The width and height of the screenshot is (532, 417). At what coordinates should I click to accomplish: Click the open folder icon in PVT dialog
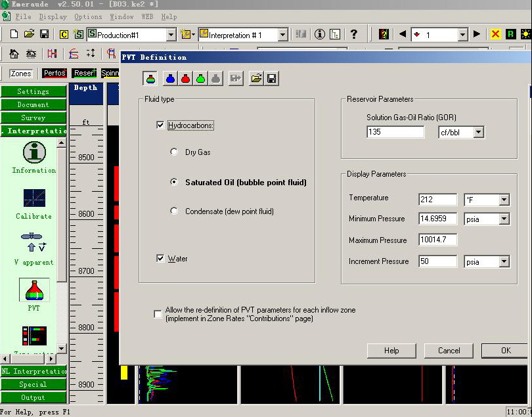tap(256, 79)
